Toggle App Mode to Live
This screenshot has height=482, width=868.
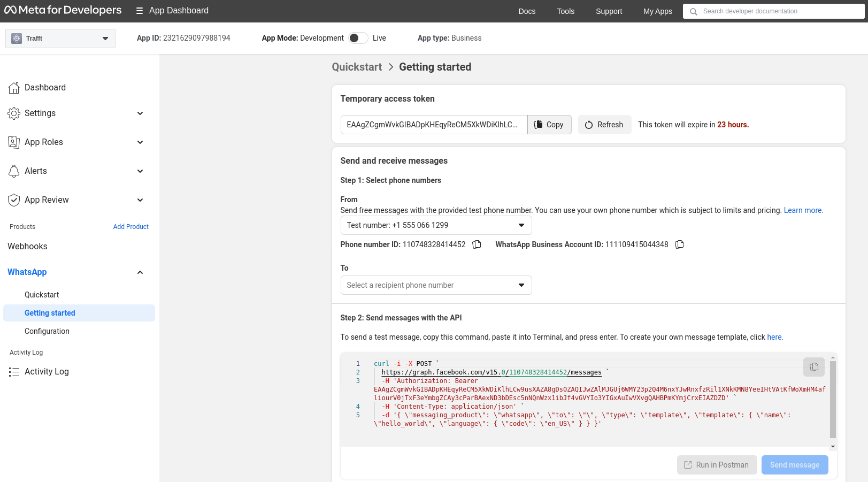tap(358, 38)
